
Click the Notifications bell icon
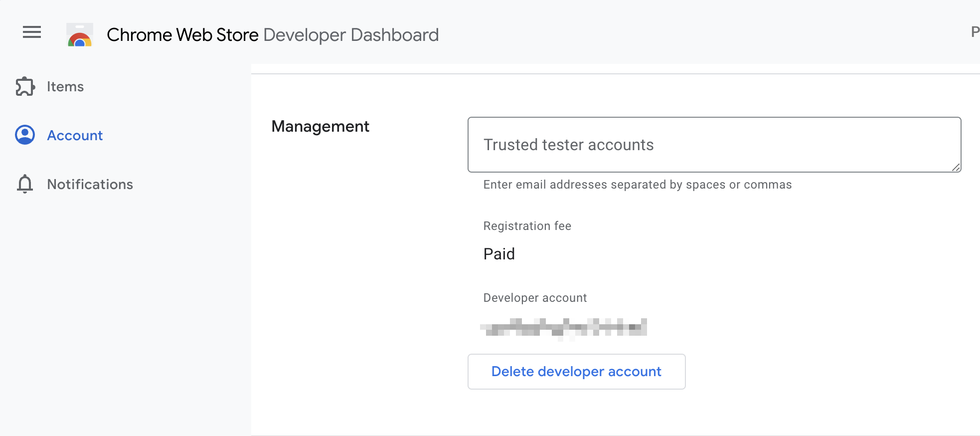click(x=25, y=184)
